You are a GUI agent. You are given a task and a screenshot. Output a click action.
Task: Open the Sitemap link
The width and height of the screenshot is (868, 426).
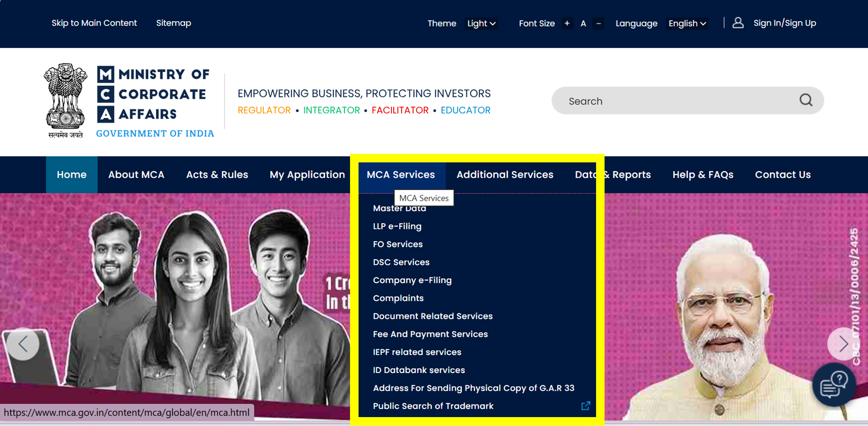[174, 23]
